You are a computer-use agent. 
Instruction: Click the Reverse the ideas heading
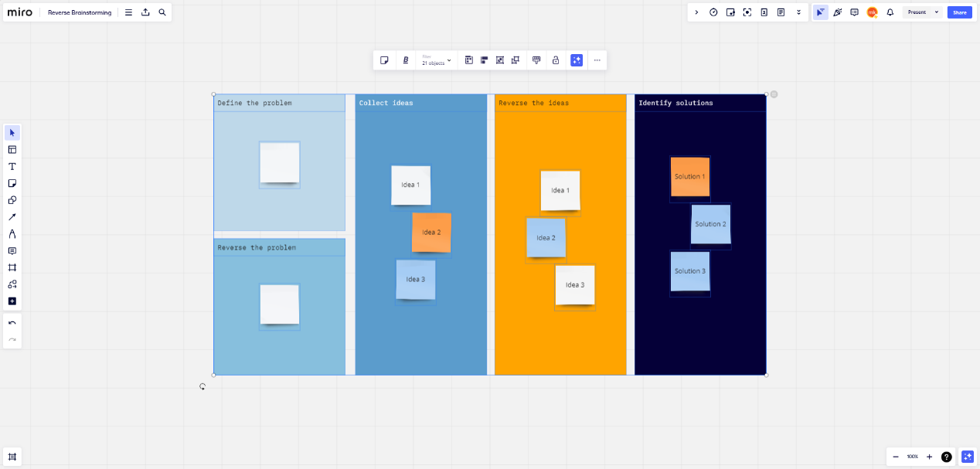(x=533, y=103)
